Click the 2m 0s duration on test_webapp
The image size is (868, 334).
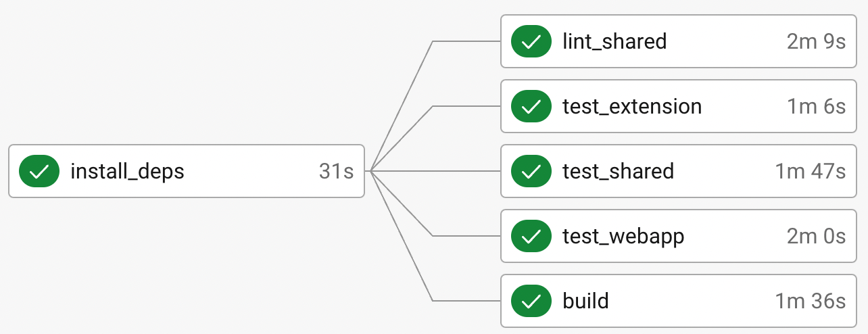point(817,236)
